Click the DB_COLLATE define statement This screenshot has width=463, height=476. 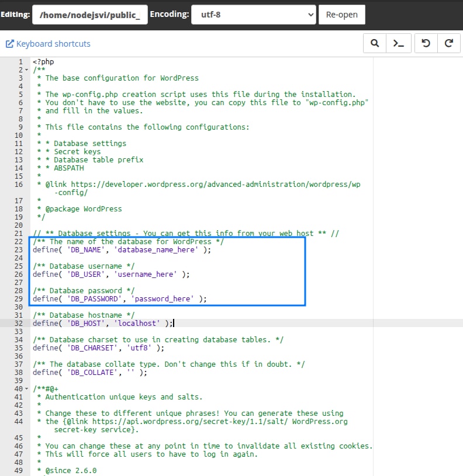tap(89, 372)
